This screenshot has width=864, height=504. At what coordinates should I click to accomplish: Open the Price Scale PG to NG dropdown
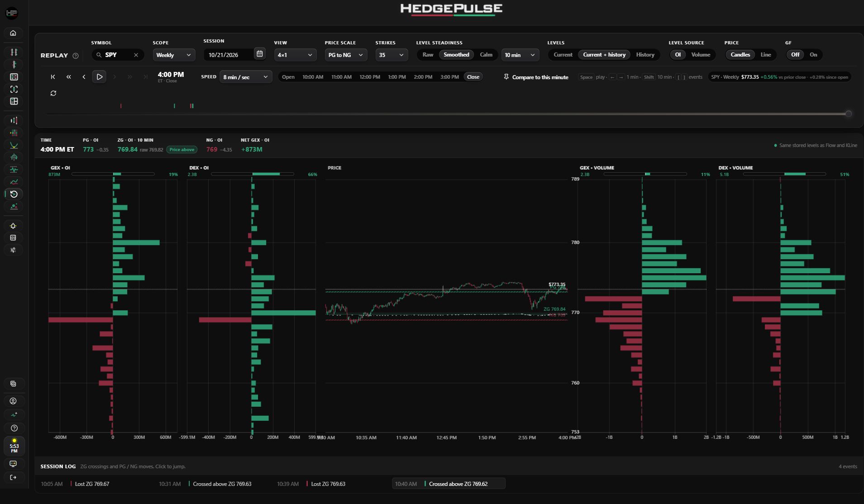[346, 55]
